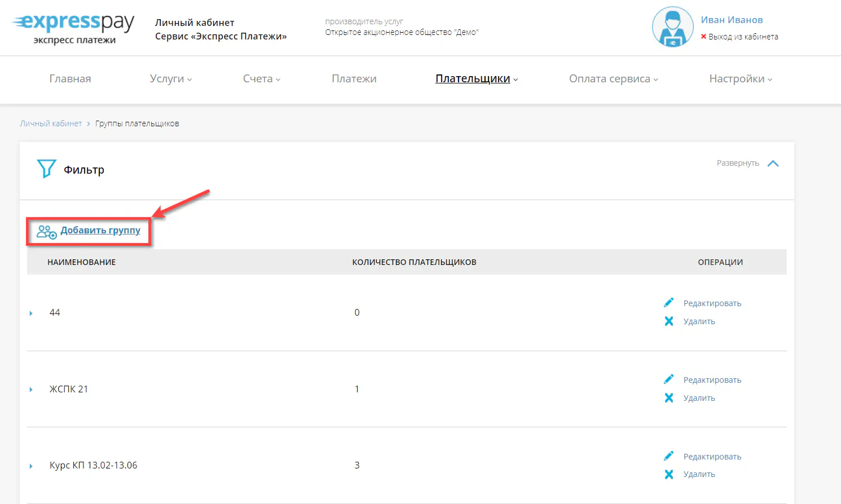Click the Добавить группу link
The width and height of the screenshot is (841, 504).
(x=100, y=230)
